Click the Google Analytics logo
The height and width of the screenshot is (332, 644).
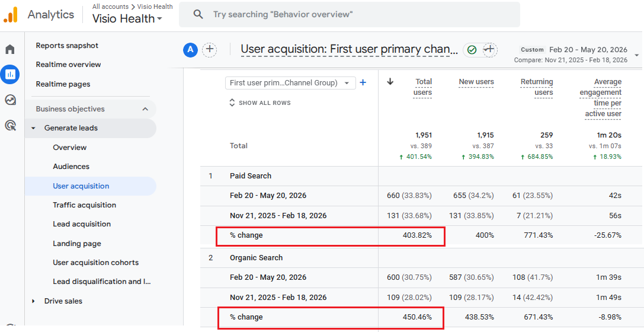[x=11, y=15]
